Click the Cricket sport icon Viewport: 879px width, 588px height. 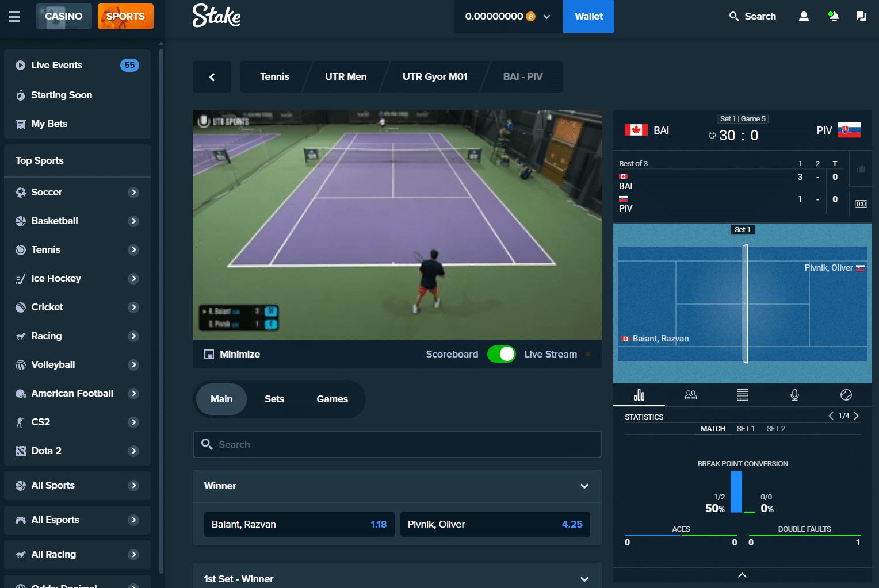click(x=21, y=307)
